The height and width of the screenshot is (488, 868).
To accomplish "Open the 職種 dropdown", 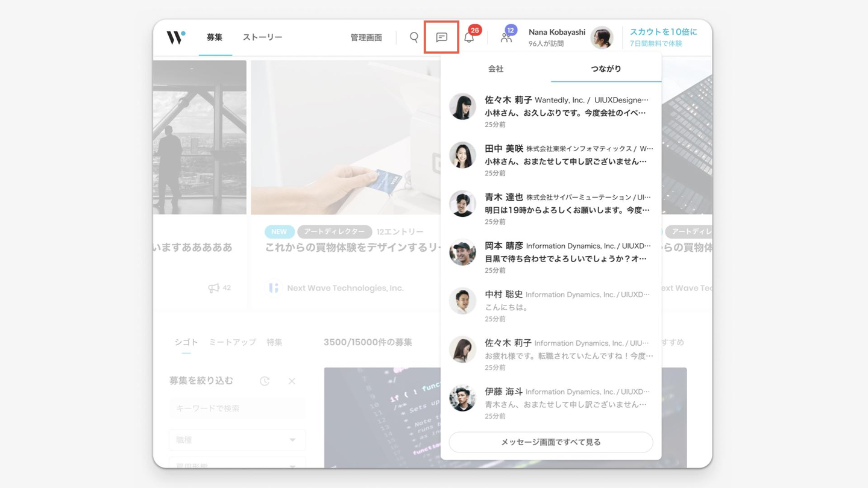I will [x=237, y=440].
